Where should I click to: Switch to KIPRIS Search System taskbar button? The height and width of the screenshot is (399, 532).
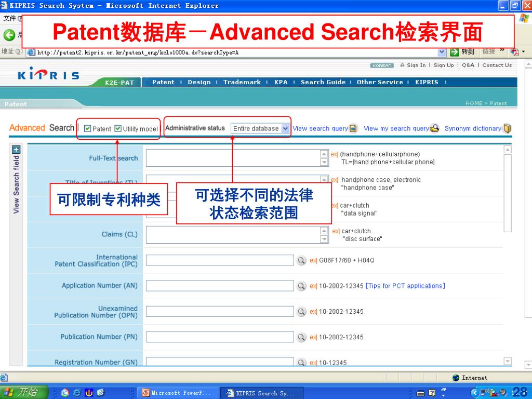point(261,393)
